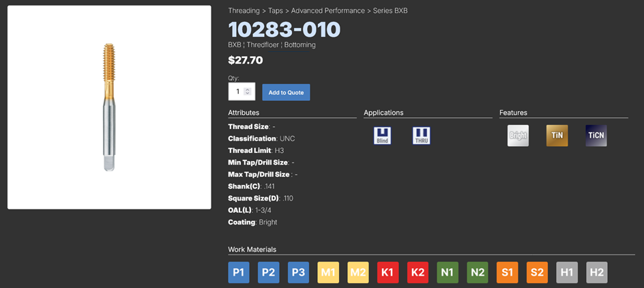Open the Threading breadcrumb link
644x288 pixels.
click(x=244, y=11)
